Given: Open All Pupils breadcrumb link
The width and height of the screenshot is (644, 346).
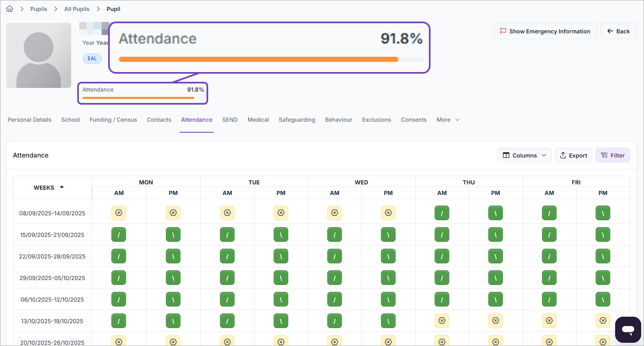Looking at the screenshot, I should tap(77, 9).
